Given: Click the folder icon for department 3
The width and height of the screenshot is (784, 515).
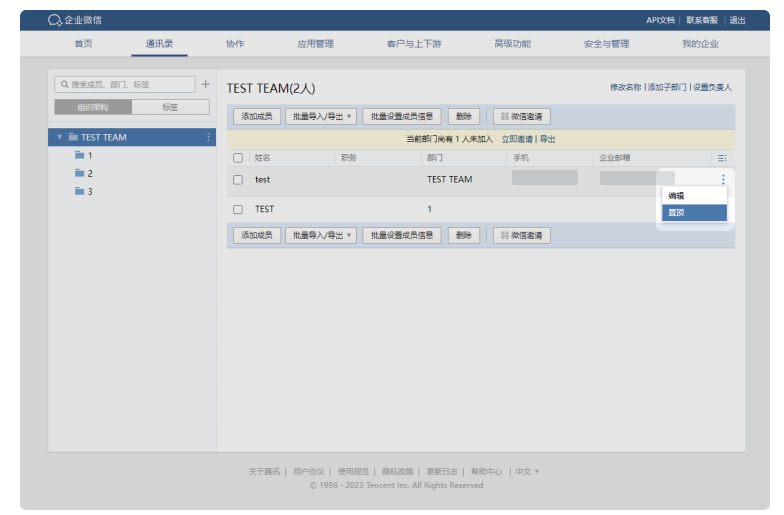Looking at the screenshot, I should 79,191.
